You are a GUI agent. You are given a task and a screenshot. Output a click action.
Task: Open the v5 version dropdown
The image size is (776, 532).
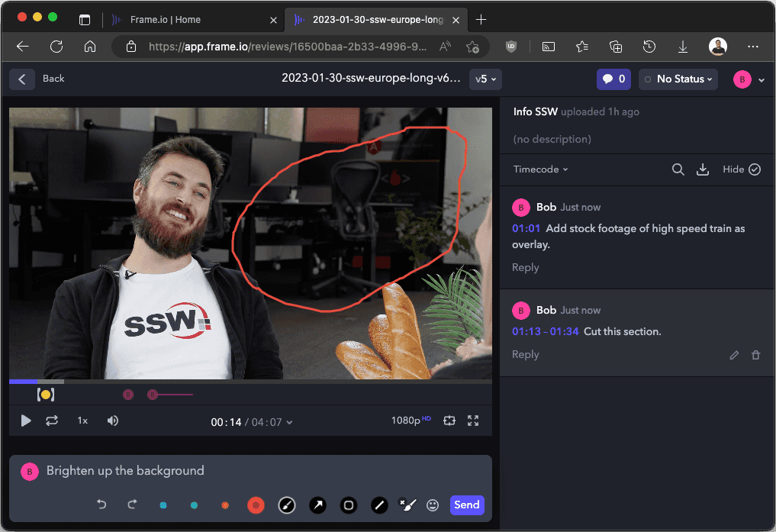point(485,79)
